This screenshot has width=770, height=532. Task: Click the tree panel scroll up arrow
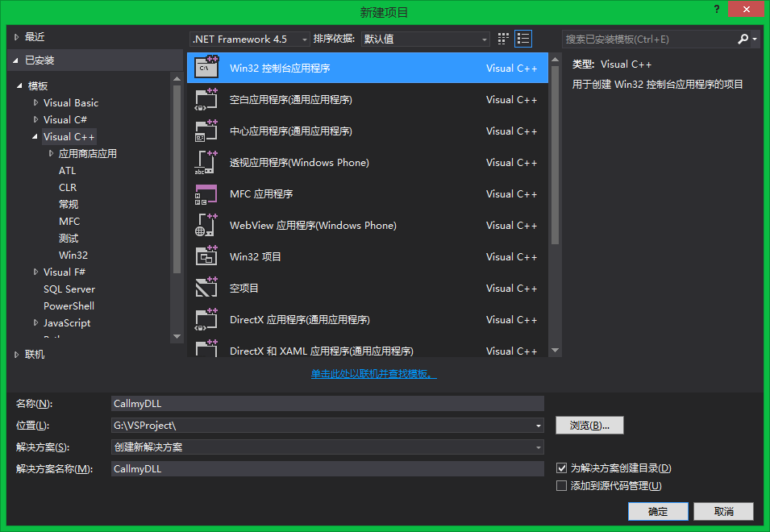click(177, 78)
